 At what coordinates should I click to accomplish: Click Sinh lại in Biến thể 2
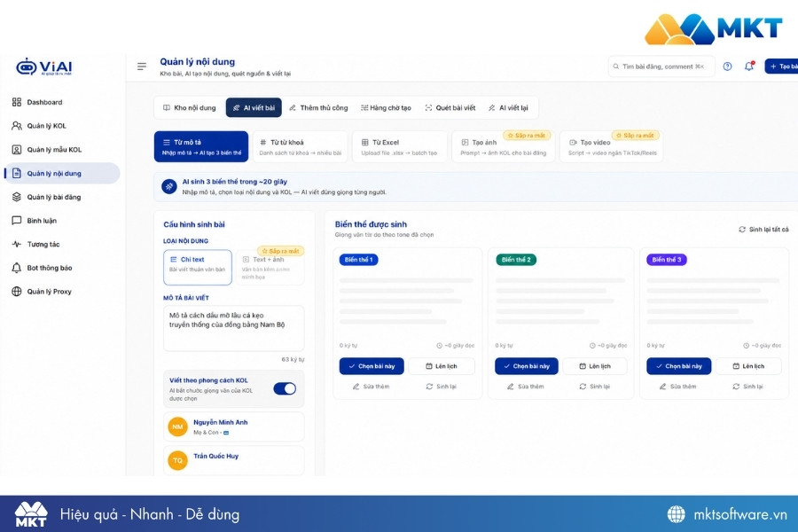click(594, 387)
